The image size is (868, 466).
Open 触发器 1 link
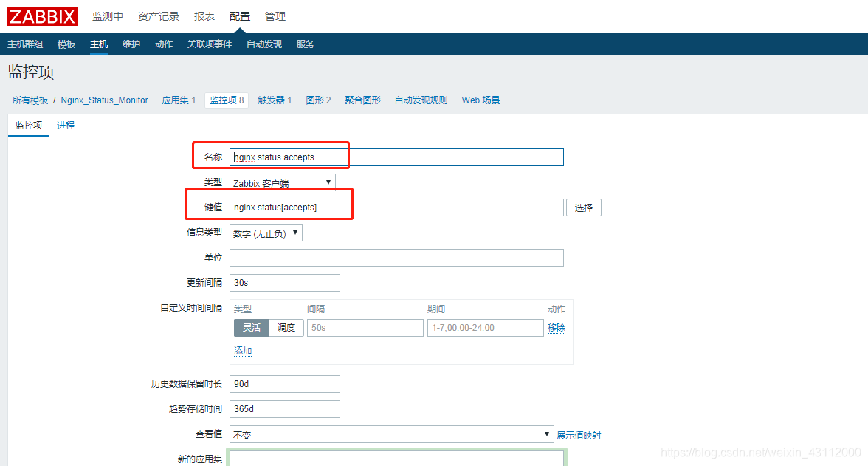[275, 100]
